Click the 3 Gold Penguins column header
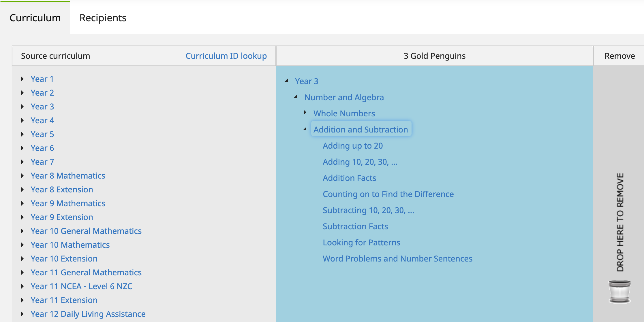The image size is (644, 322). tap(434, 56)
